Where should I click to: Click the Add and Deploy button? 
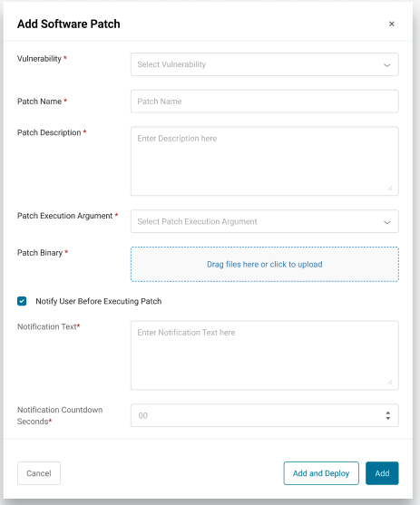point(321,473)
